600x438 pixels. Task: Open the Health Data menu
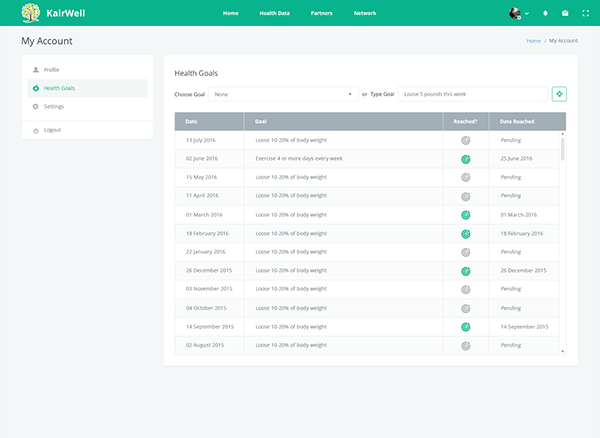click(274, 13)
